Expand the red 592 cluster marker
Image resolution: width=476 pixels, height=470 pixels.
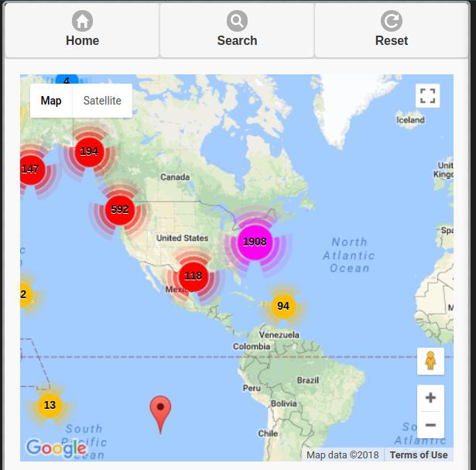120,209
